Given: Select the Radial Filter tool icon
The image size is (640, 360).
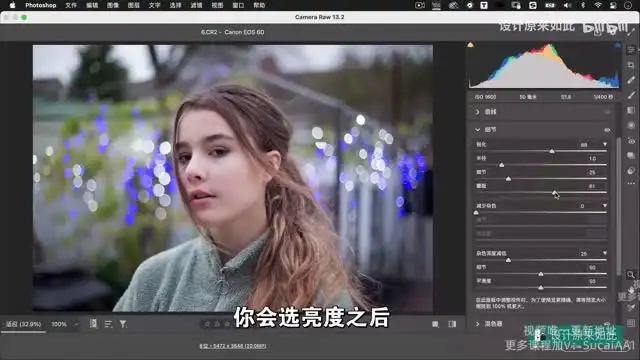Looking at the screenshot, I should [x=631, y=125].
